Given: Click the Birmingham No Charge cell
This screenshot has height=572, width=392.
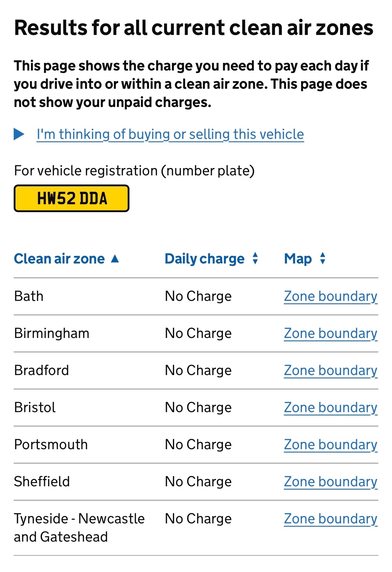Looking at the screenshot, I should pos(198,333).
